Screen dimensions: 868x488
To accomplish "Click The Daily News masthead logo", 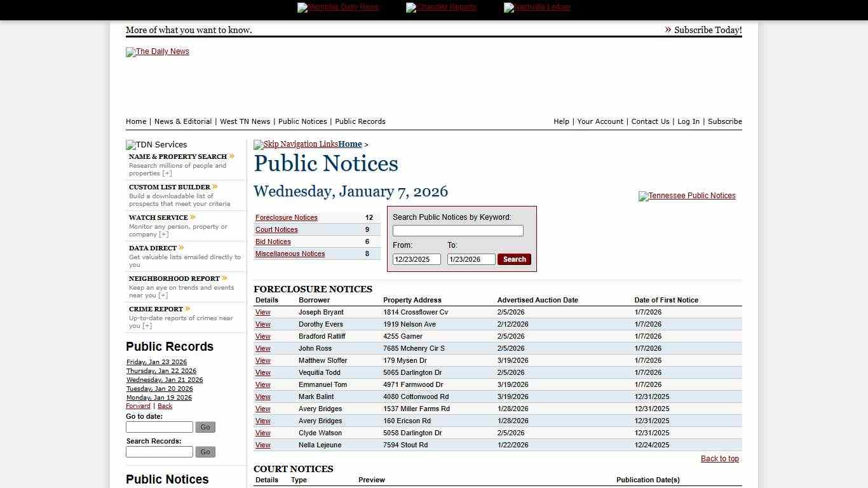I will (x=157, y=51).
